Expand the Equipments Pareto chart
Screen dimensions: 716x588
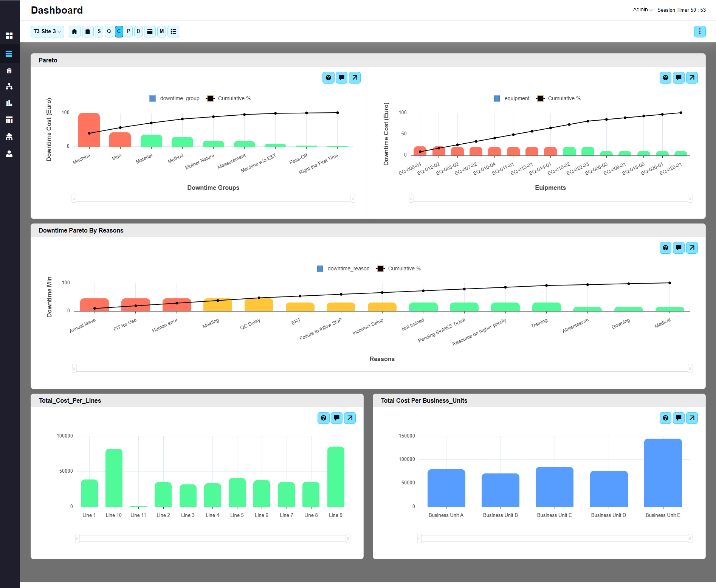coord(692,78)
